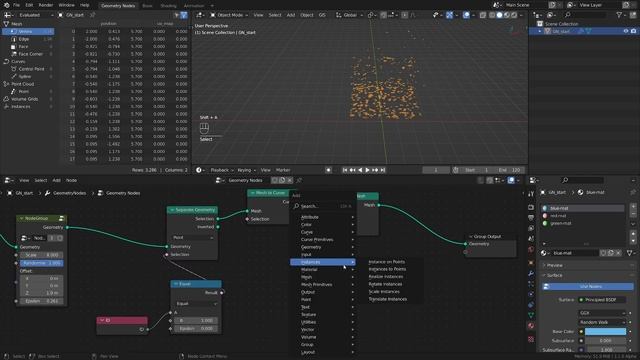Pin the GN_start spreadsheet object
The height and width of the screenshot is (360, 640).
click(93, 15)
